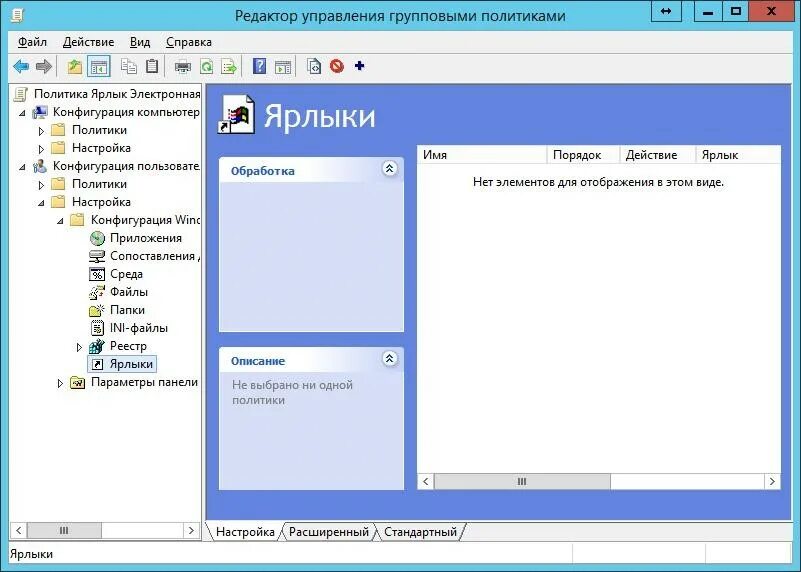
Task: Sort by the Действие column header
Action: pyautogui.click(x=658, y=155)
